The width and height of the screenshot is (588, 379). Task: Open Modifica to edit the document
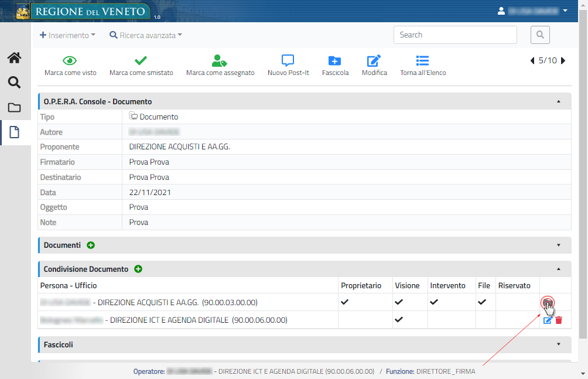click(x=374, y=61)
